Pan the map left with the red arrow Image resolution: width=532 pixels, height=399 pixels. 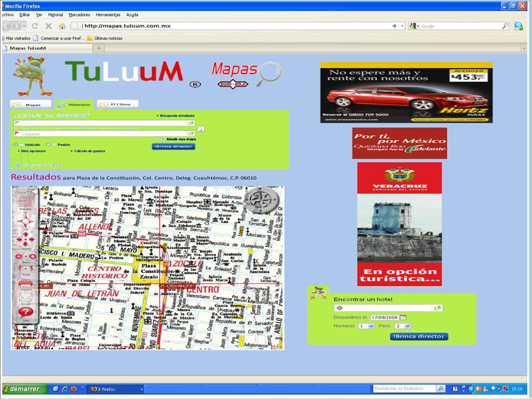[x=19, y=239]
